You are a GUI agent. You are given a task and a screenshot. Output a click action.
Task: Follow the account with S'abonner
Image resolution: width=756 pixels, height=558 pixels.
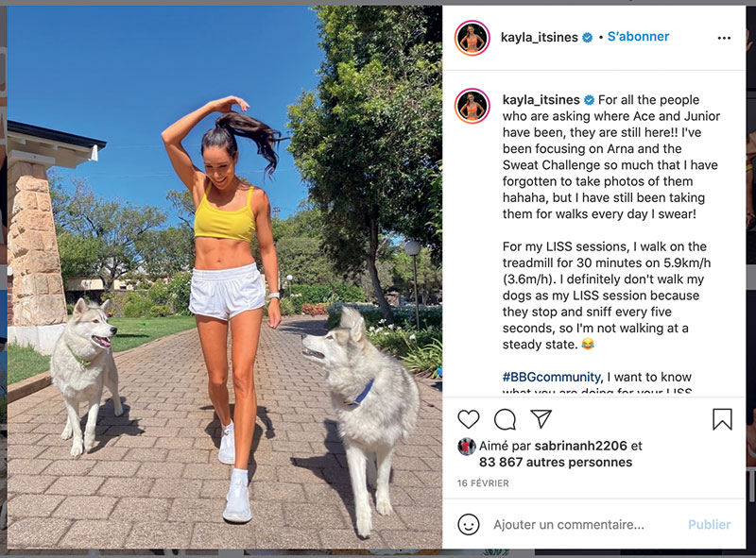(638, 37)
